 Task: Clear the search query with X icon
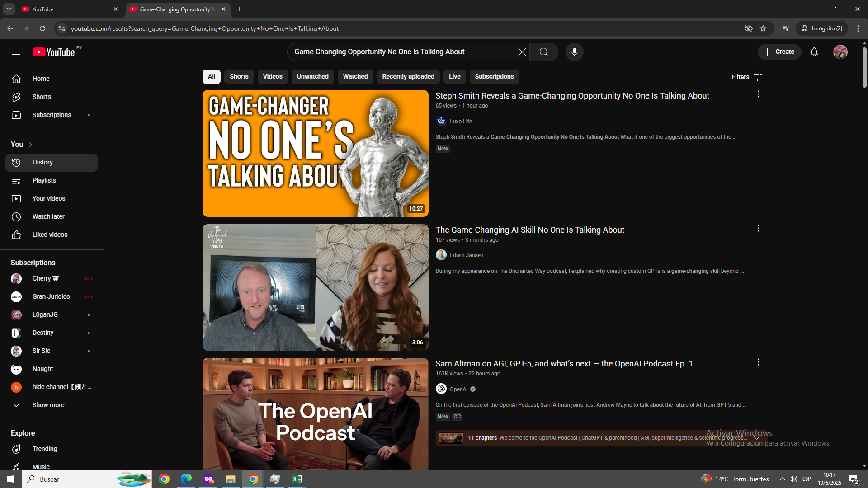pos(522,52)
